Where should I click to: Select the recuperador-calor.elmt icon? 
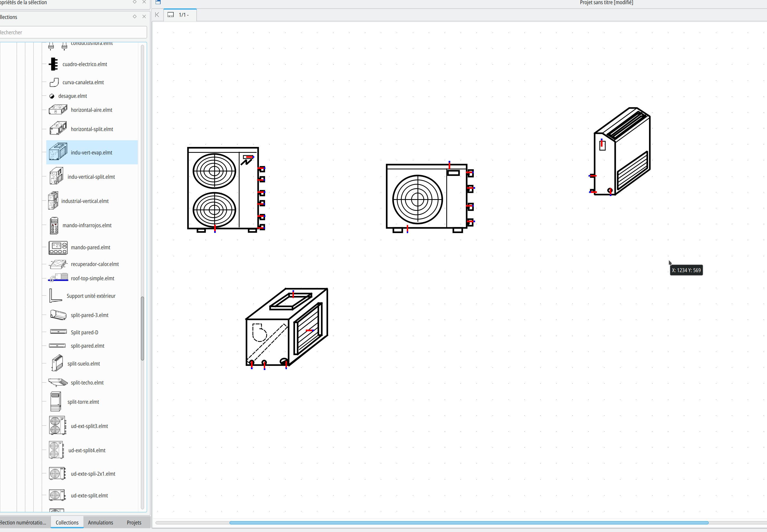tap(58, 264)
